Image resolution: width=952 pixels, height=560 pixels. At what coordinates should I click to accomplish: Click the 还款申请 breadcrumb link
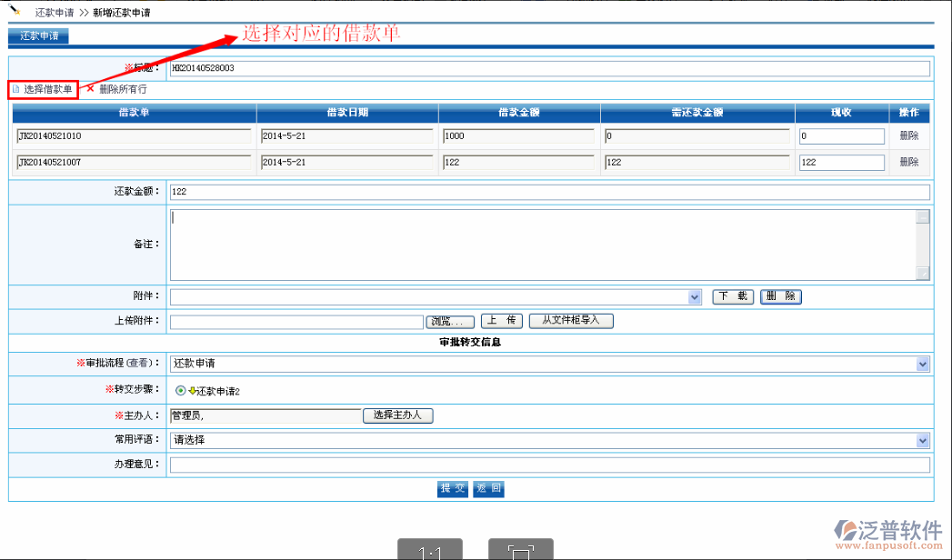[54, 14]
